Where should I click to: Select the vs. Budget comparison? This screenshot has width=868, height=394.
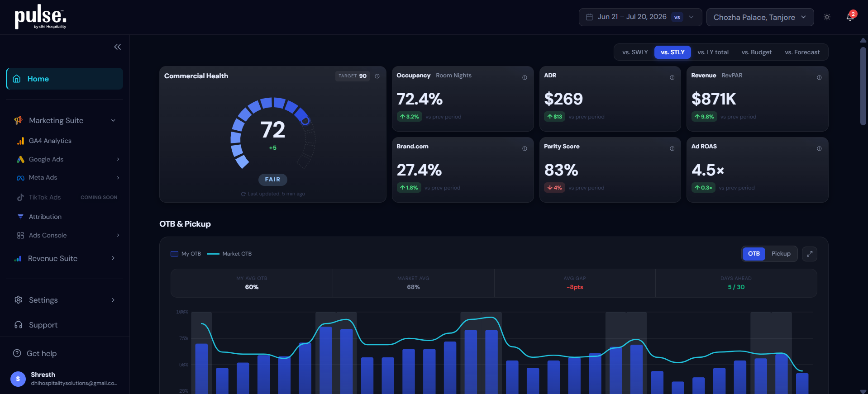point(757,52)
